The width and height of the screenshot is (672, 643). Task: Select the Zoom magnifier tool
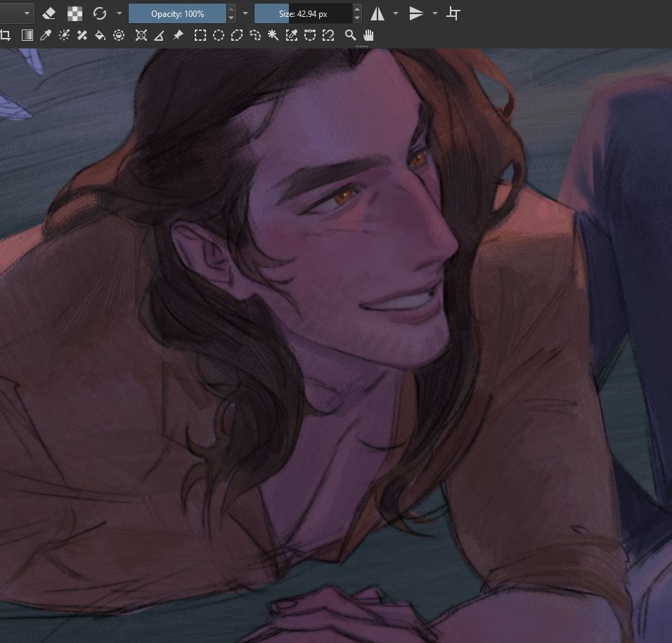click(x=351, y=35)
